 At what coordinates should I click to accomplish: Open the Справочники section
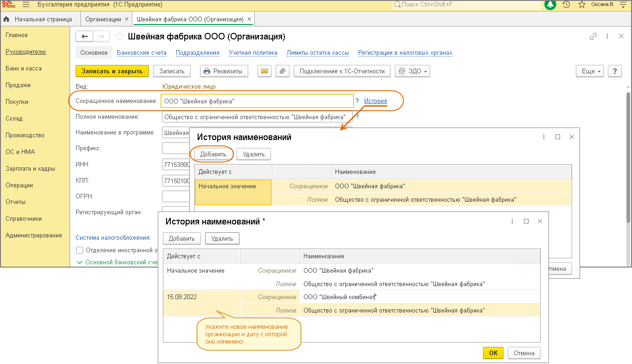(x=24, y=219)
